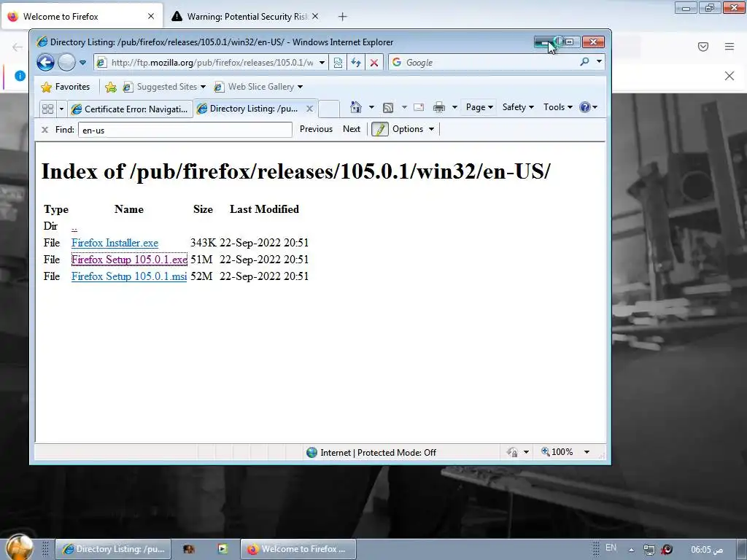Click the search magnifier icon
747x560 pixels.
pyautogui.click(x=584, y=62)
